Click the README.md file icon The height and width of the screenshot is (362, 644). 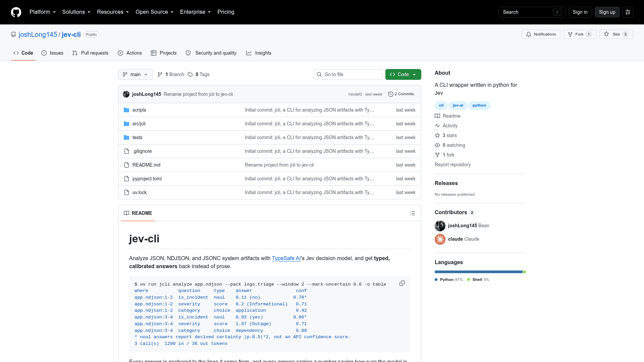tap(126, 165)
